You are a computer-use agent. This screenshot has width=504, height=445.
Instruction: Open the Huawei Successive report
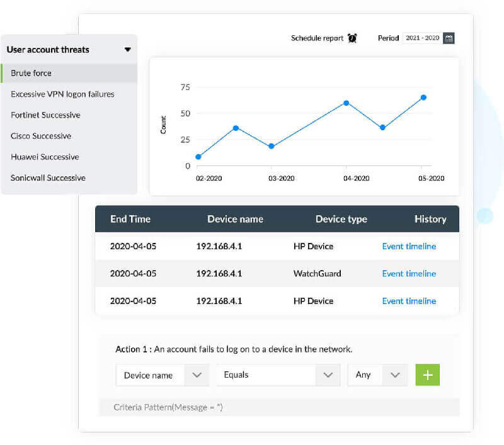pos(44,157)
